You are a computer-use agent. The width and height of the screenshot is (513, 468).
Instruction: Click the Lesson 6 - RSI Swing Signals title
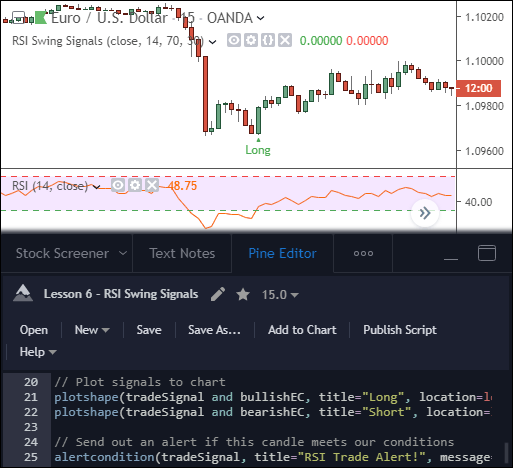(121, 294)
